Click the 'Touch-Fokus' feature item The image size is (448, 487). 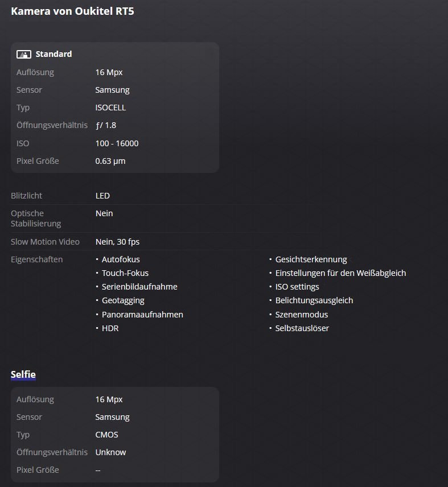click(125, 273)
